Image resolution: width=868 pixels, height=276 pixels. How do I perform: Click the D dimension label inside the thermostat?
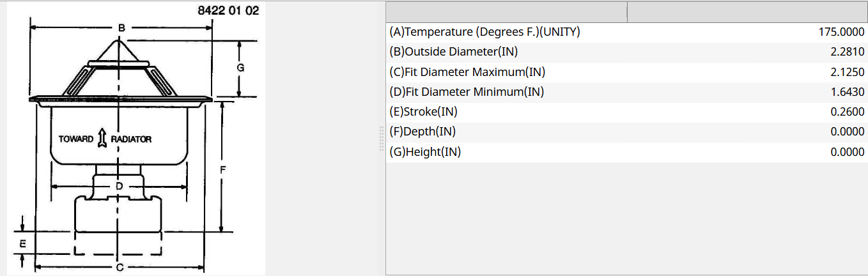(119, 186)
